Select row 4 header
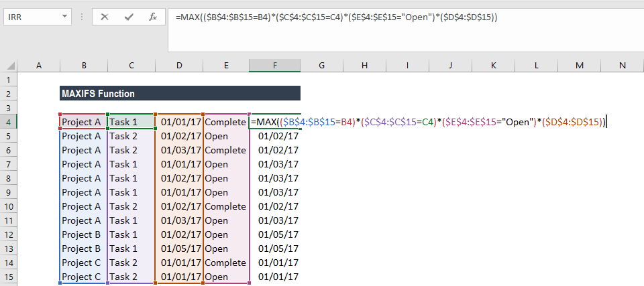 [x=9, y=122]
